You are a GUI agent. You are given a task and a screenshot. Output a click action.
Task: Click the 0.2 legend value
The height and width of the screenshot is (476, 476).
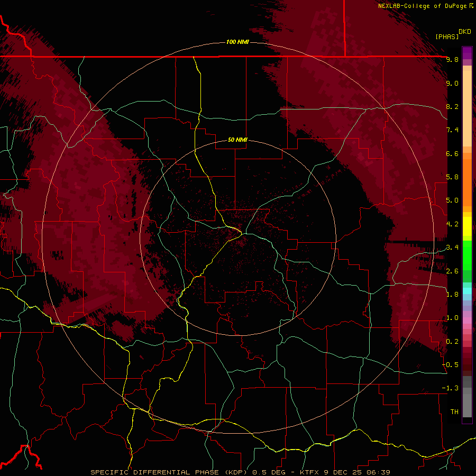coord(452,342)
